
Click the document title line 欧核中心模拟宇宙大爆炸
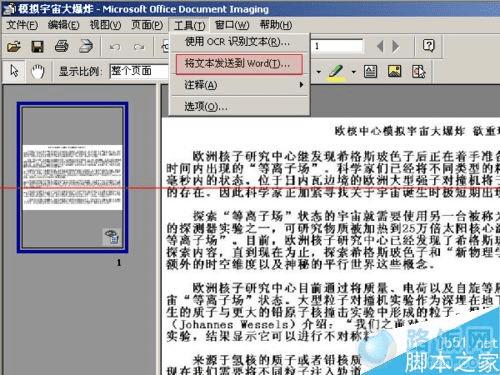tap(399, 131)
